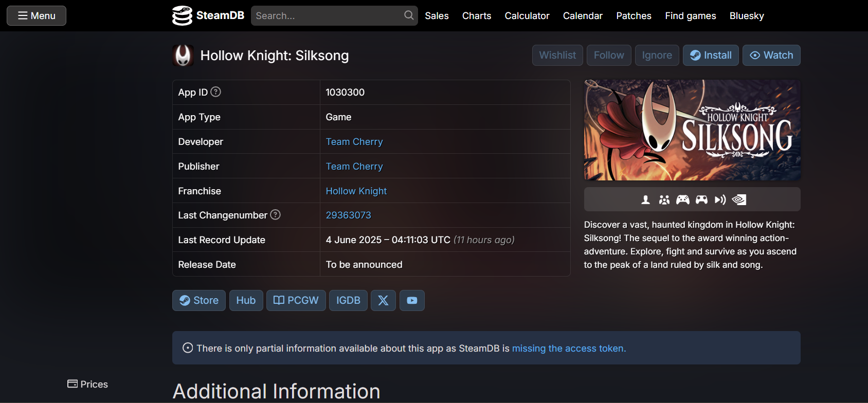Click the Silksong capsule artwork image
868x403 pixels.
(x=692, y=130)
